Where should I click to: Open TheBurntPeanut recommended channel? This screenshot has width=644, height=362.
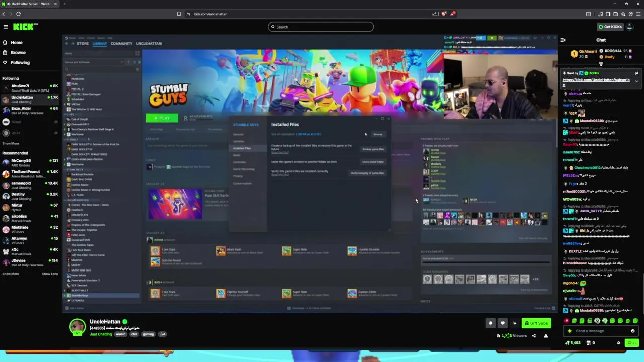click(30, 174)
